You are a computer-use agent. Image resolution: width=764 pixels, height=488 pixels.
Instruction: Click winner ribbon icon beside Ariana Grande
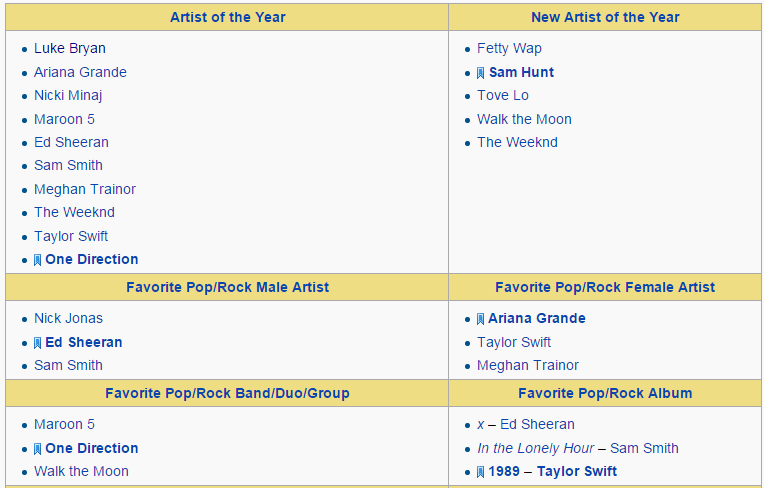481,319
